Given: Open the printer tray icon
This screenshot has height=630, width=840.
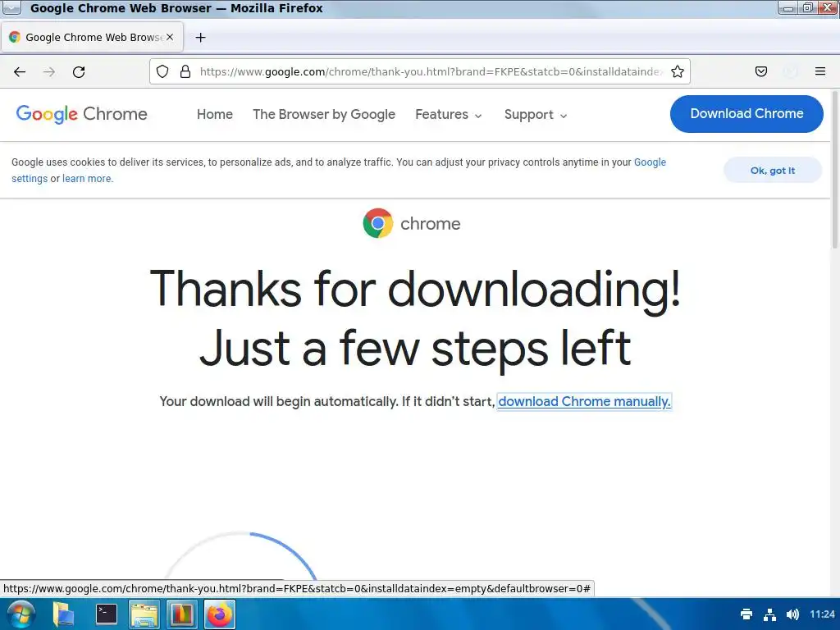Looking at the screenshot, I should click(746, 614).
